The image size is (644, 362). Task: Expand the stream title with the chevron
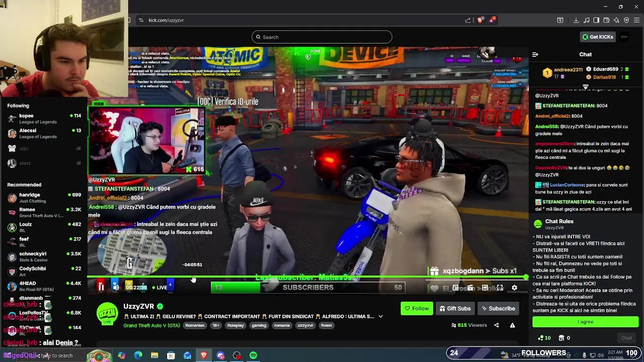click(x=380, y=316)
